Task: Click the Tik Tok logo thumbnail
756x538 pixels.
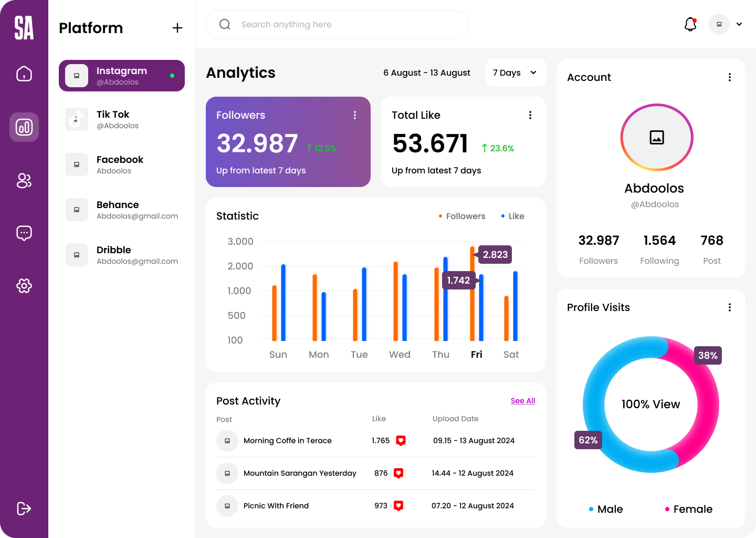Action: point(77,119)
